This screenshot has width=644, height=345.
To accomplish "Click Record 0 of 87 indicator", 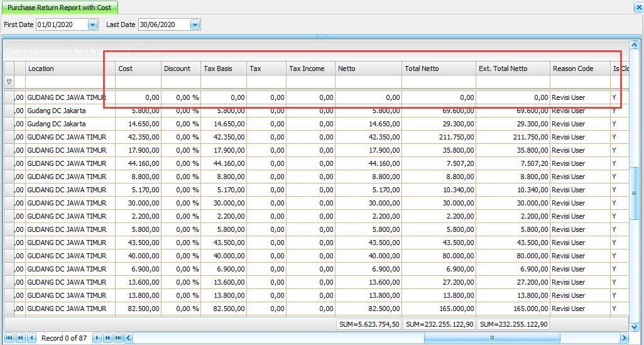I will pos(64,339).
